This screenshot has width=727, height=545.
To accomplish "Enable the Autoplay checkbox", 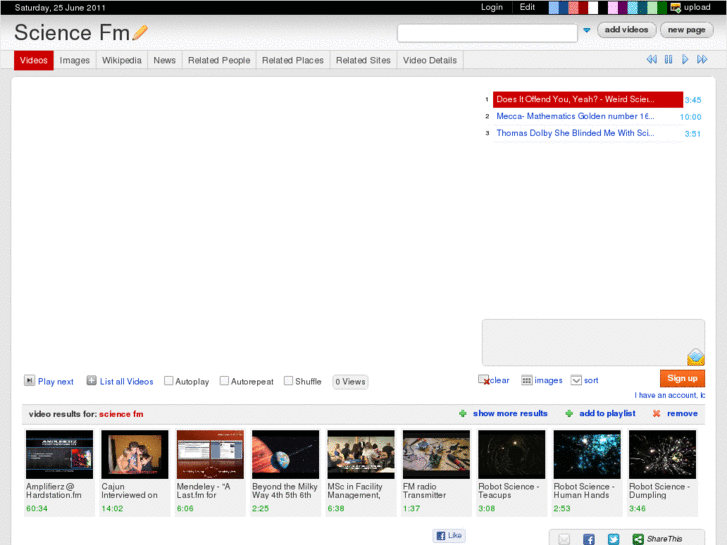I will [169, 381].
